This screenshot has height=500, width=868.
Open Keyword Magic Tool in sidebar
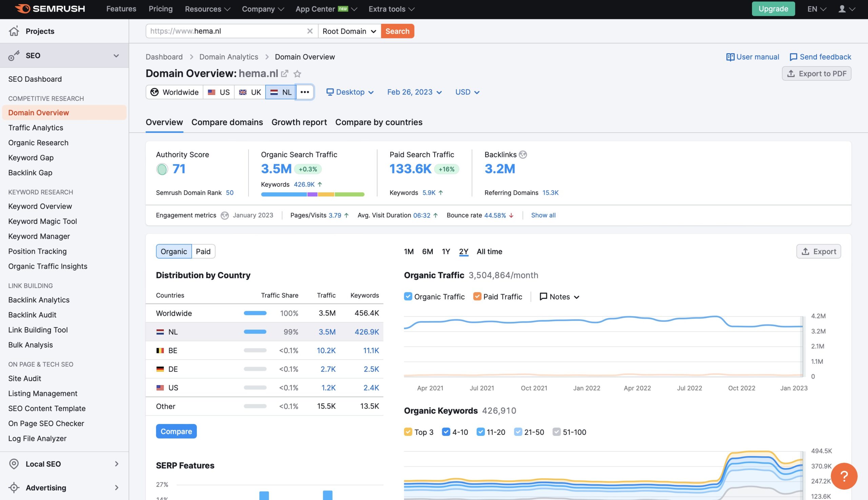pos(43,221)
